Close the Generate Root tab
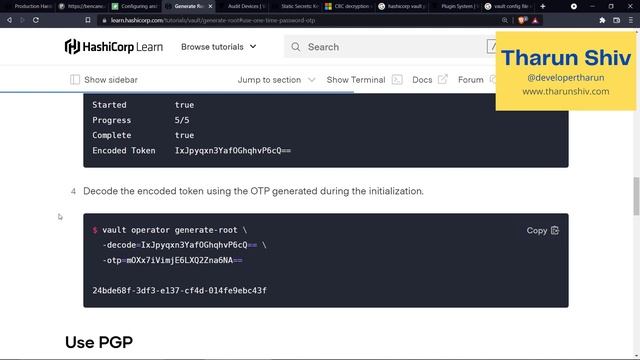Viewport: 640px width, 360px height. coord(210,6)
